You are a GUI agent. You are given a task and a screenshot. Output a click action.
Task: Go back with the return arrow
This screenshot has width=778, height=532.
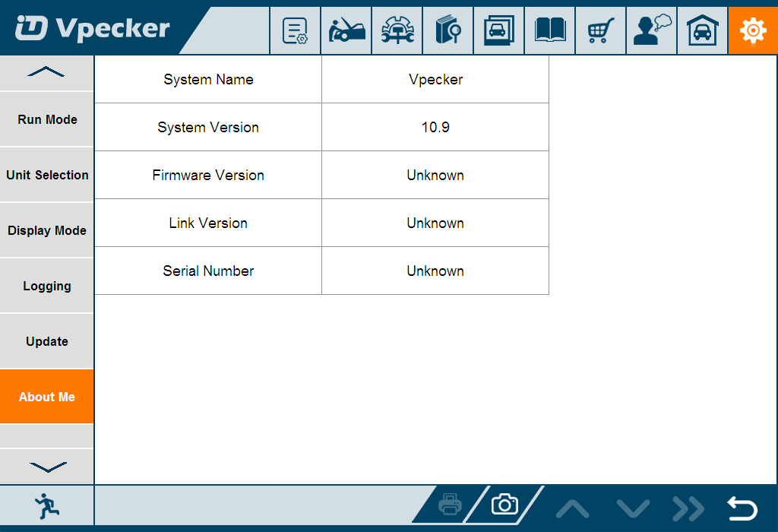click(x=742, y=508)
